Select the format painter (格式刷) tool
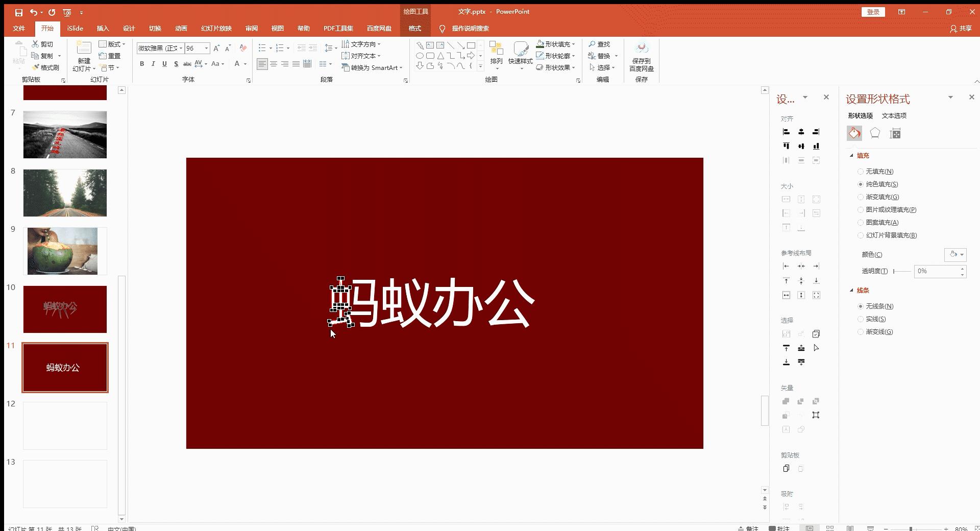 coord(45,67)
